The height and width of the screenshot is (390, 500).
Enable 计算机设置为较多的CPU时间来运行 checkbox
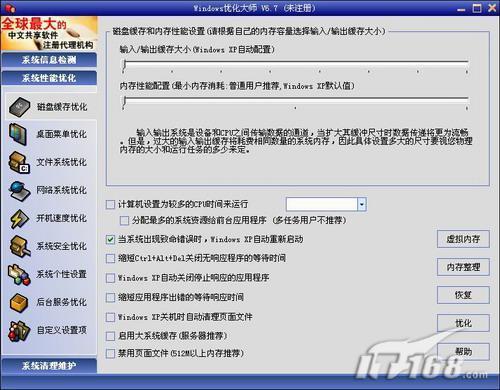110,204
